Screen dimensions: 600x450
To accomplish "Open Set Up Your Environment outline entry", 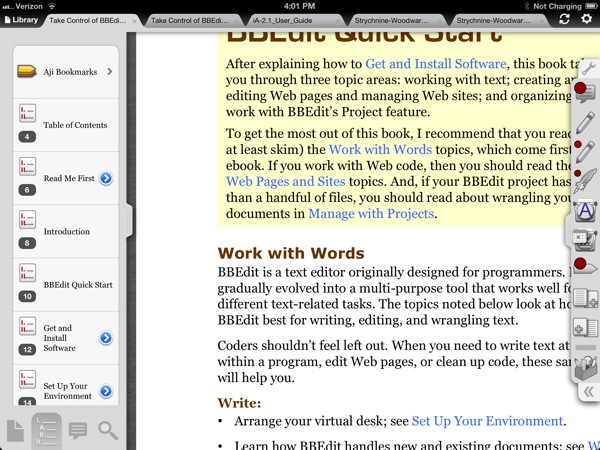I will [66, 385].
